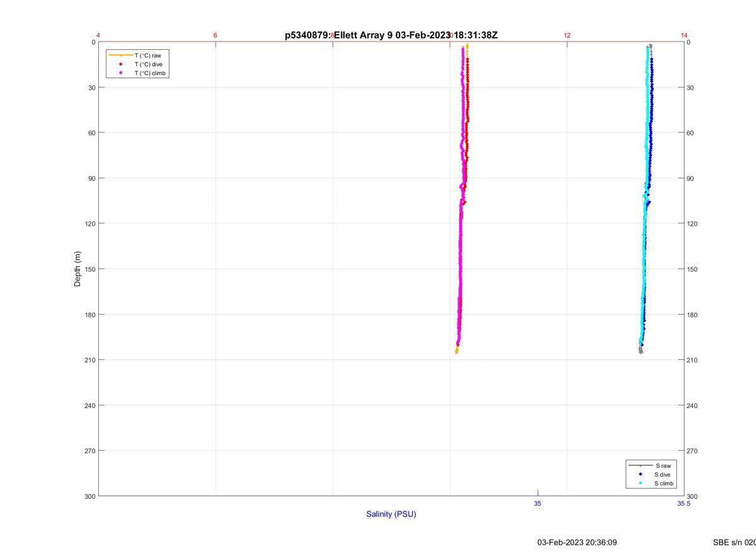Click the 90 tick on left depth axis
The image size is (756, 558).
pyautogui.click(x=92, y=178)
